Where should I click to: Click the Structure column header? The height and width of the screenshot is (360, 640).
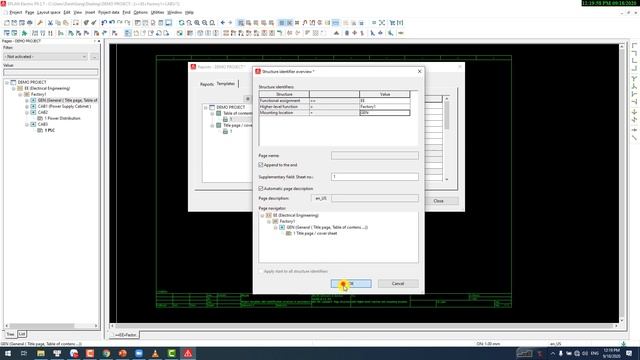coord(284,94)
